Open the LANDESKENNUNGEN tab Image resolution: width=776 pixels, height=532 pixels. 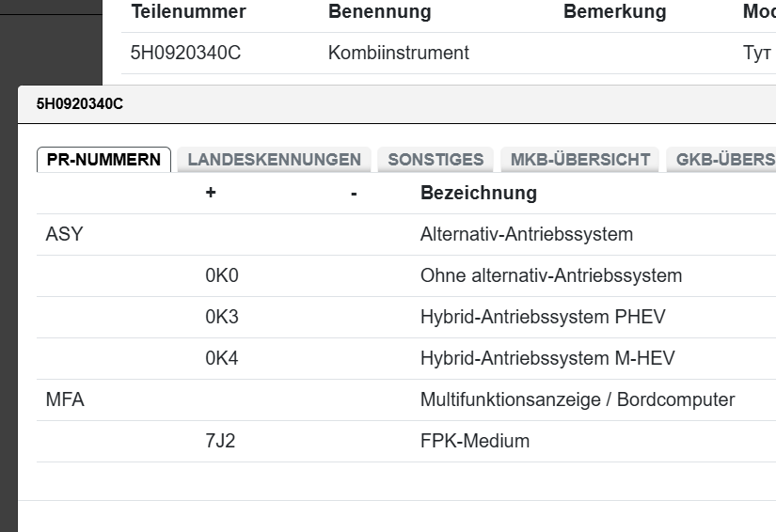[274, 160]
